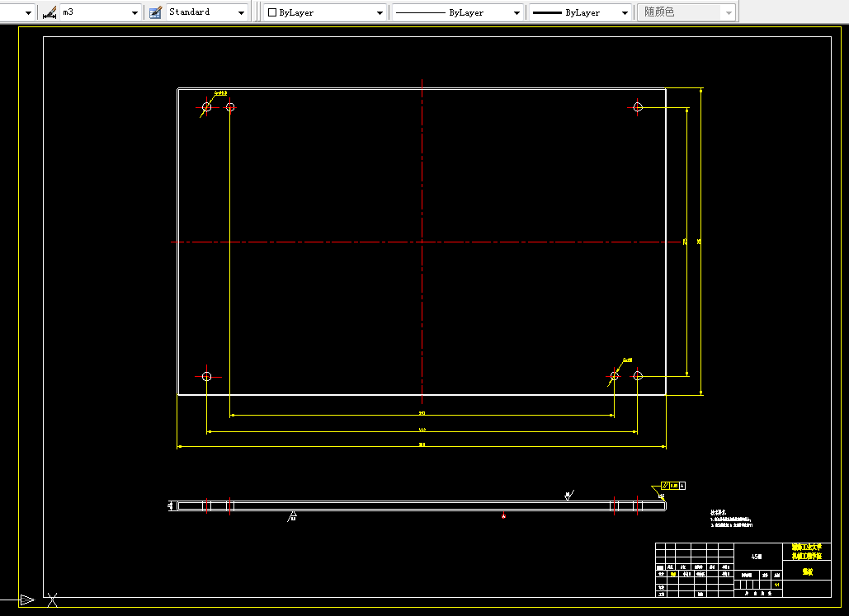Click the 45钢 material text in title block
This screenshot has height=616, width=849.
[x=757, y=557]
